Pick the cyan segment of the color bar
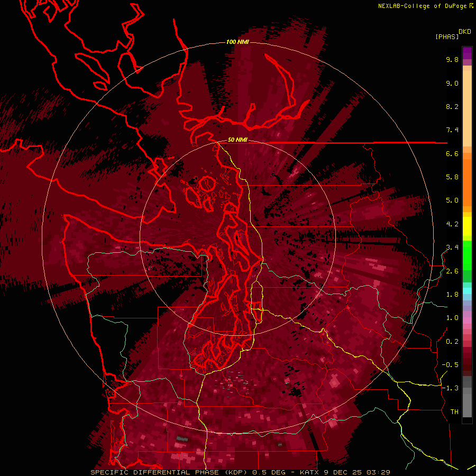 click(x=467, y=291)
